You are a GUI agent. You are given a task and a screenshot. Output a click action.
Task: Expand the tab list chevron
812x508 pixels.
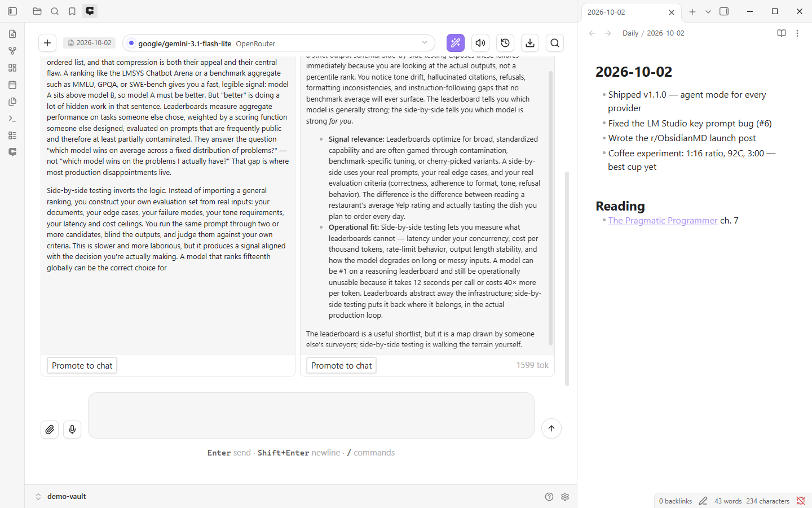(708, 11)
